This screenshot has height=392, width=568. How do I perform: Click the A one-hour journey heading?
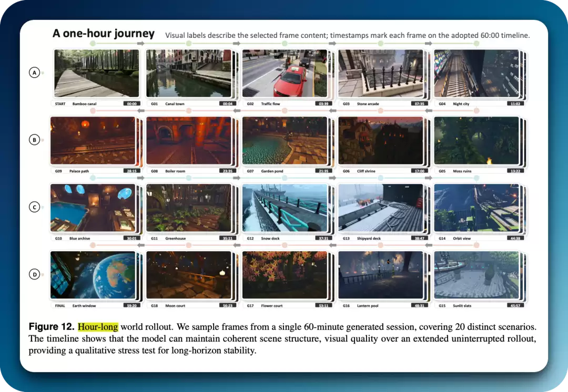click(x=104, y=33)
